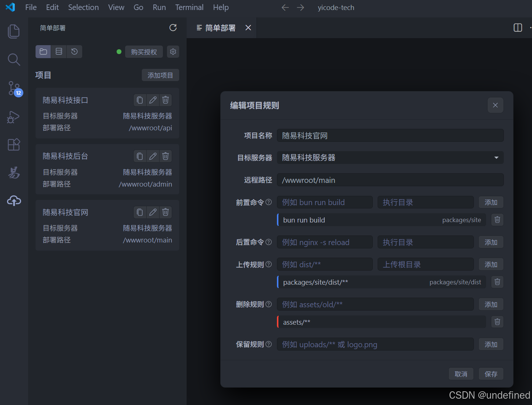Open the Explorer view in activity bar
The height and width of the screenshot is (405, 532).
tap(14, 31)
